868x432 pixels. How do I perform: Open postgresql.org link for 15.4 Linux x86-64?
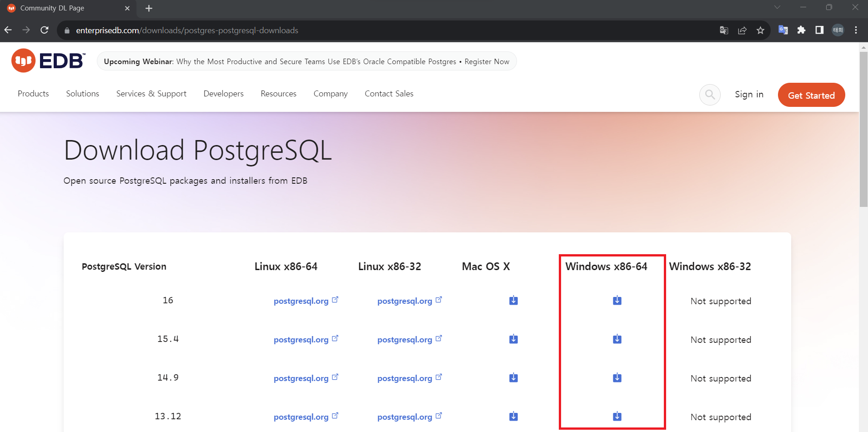click(x=306, y=339)
